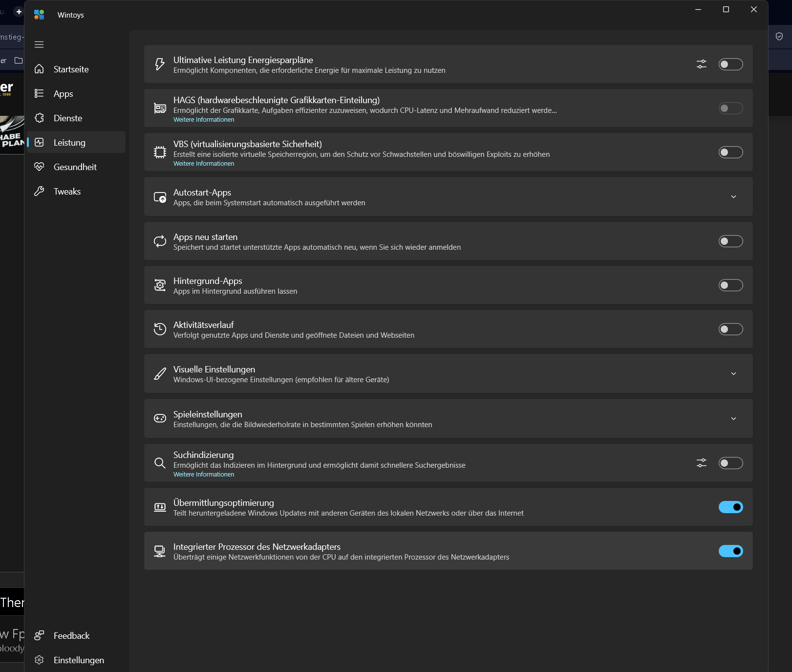
Task: Open Dienste section
Action: click(x=76, y=118)
